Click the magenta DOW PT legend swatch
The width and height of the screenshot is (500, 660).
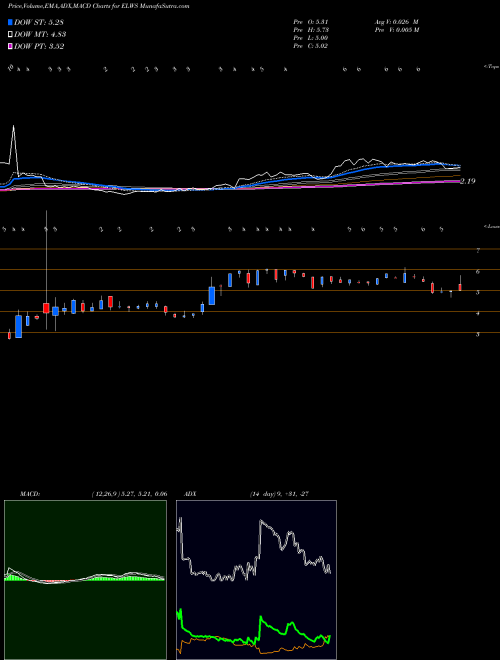click(x=10, y=46)
